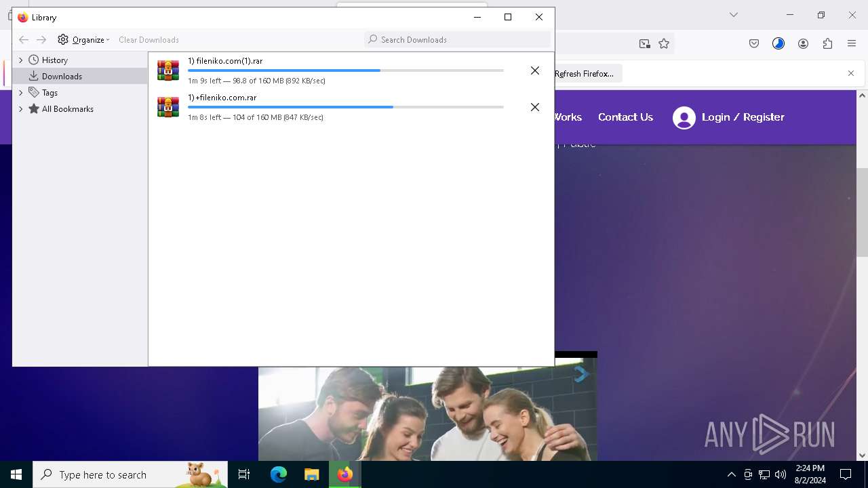Viewport: 868px width, 488px height.
Task: Open Task View on the taskbar
Action: (x=244, y=474)
